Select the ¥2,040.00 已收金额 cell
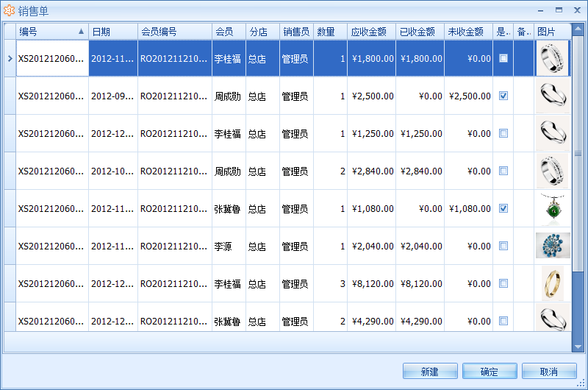 click(x=420, y=246)
